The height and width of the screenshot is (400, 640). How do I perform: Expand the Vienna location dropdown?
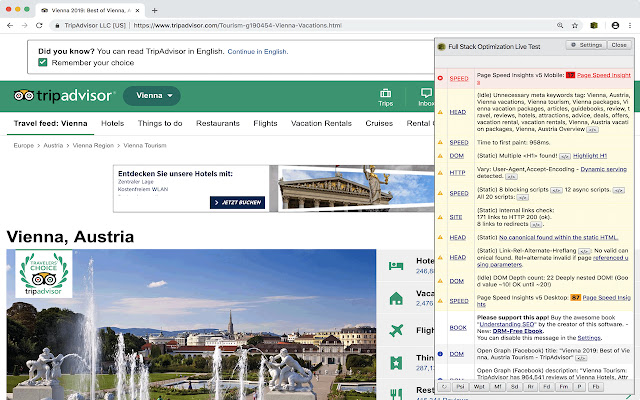click(152, 96)
